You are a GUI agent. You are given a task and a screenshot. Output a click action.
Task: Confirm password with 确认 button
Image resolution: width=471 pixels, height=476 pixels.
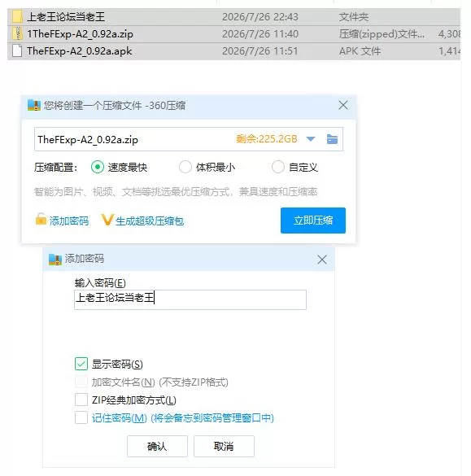[x=157, y=446]
